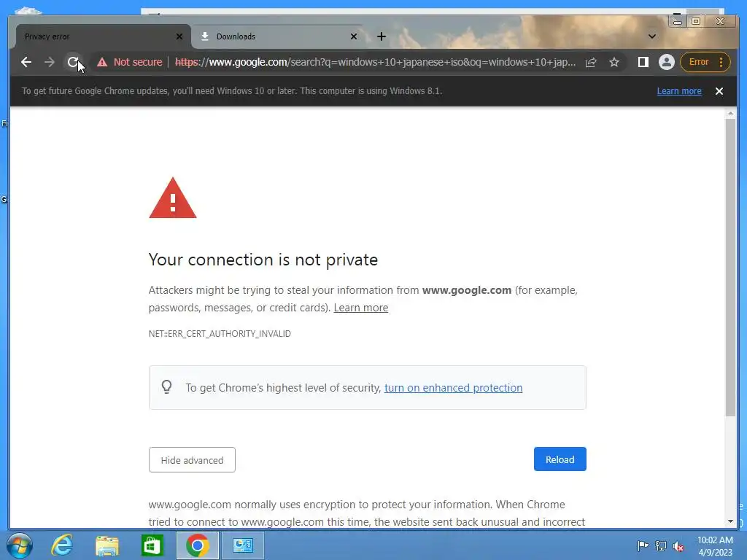Open the profile avatar menu
Image resolution: width=747 pixels, height=560 pixels.
point(667,62)
